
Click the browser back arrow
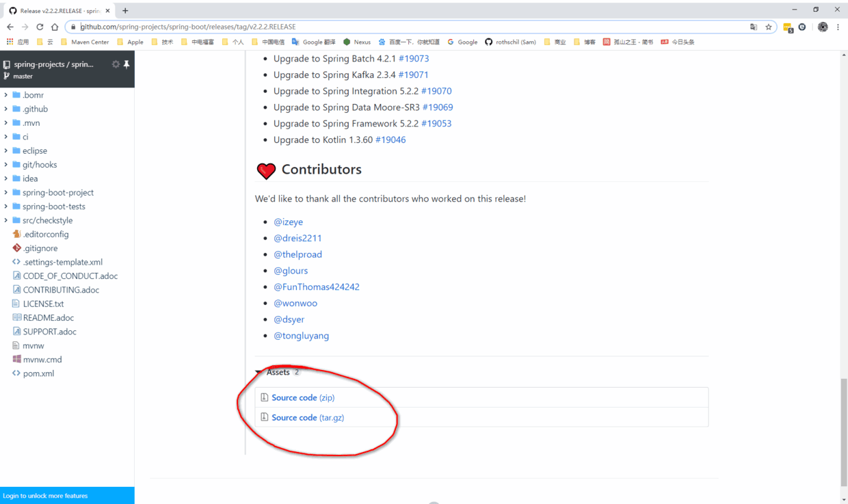(x=10, y=27)
